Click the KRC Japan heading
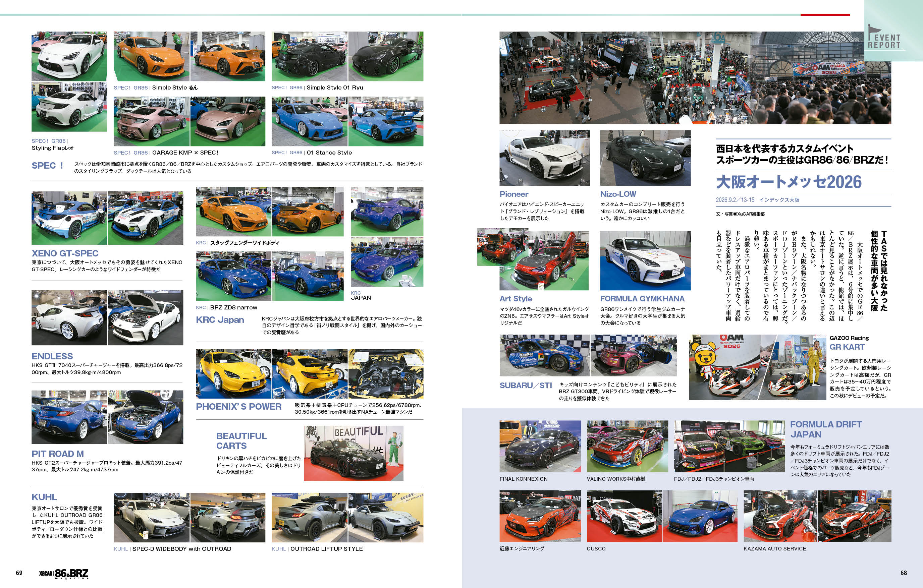This screenshot has width=923, height=588. point(220,320)
